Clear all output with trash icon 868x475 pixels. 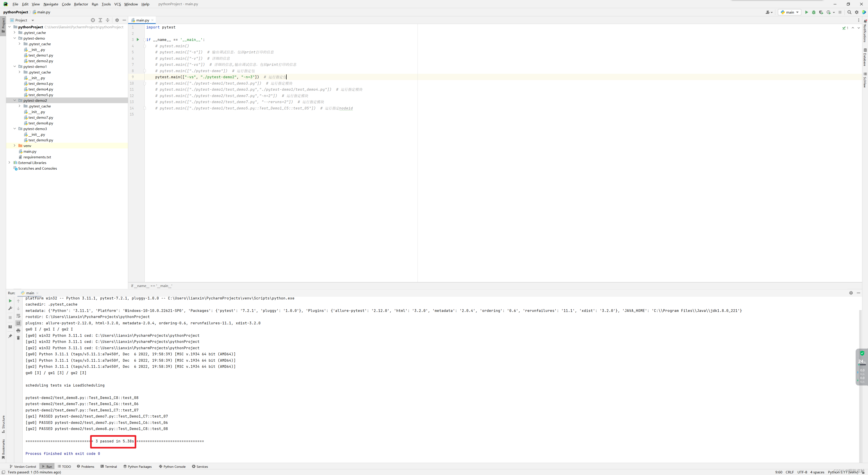pos(19,338)
